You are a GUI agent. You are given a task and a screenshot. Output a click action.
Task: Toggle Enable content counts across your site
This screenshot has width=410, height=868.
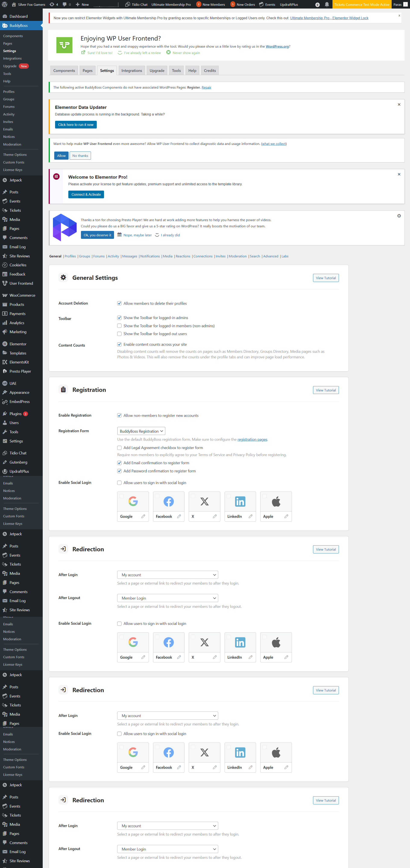point(119,344)
